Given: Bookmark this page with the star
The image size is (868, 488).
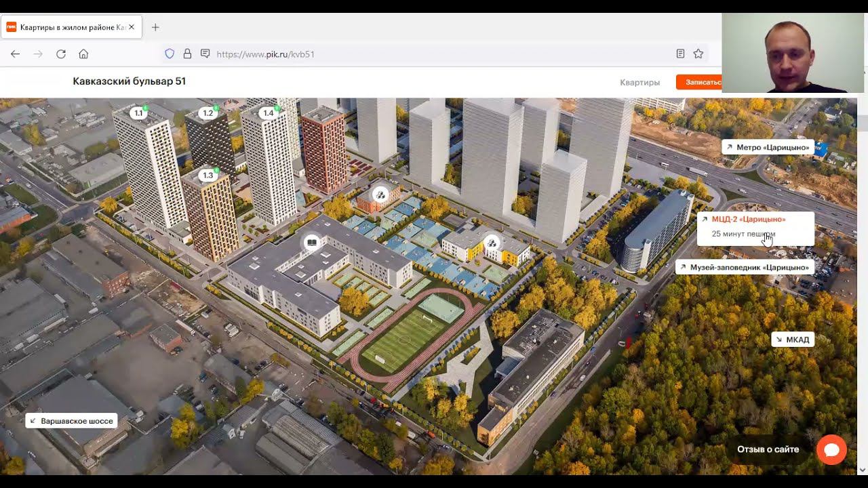Looking at the screenshot, I should [x=698, y=54].
